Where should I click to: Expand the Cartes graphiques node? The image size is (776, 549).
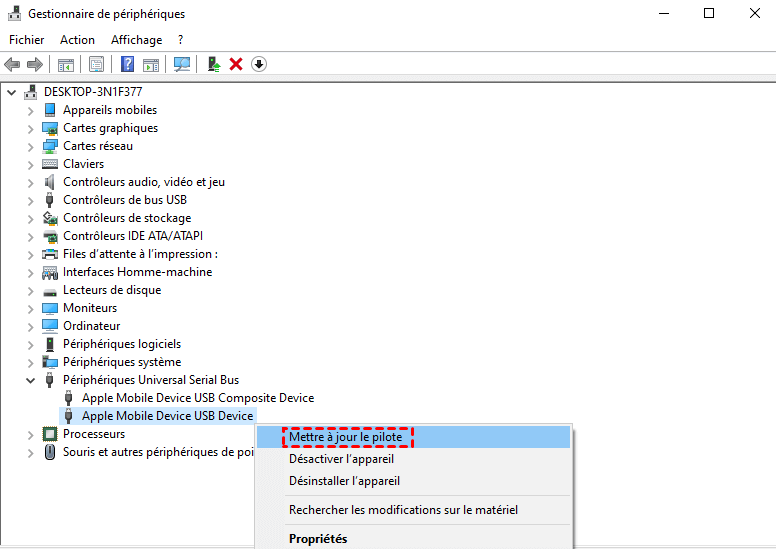click(x=30, y=128)
